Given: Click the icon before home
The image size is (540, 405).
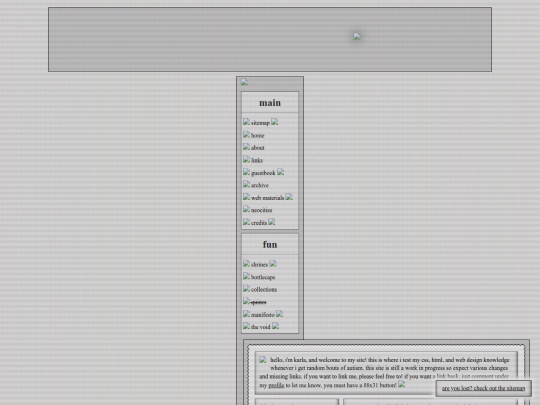Looking at the screenshot, I should [x=246, y=135].
